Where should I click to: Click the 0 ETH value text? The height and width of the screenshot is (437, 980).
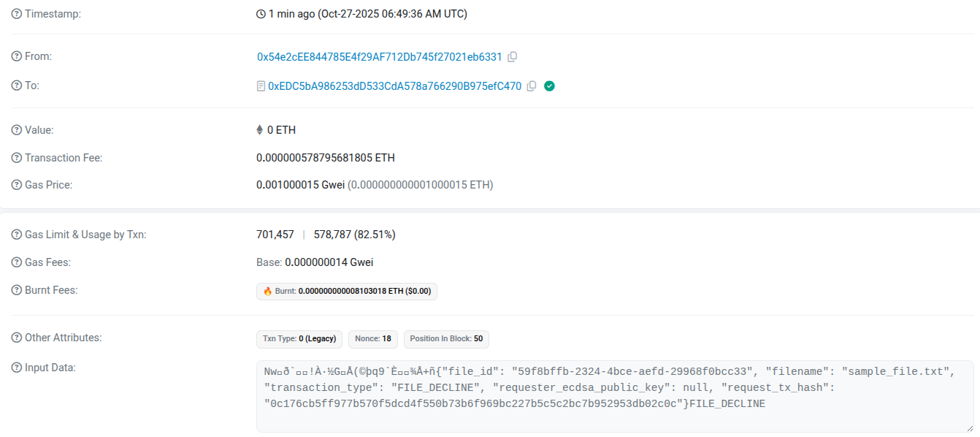[281, 130]
